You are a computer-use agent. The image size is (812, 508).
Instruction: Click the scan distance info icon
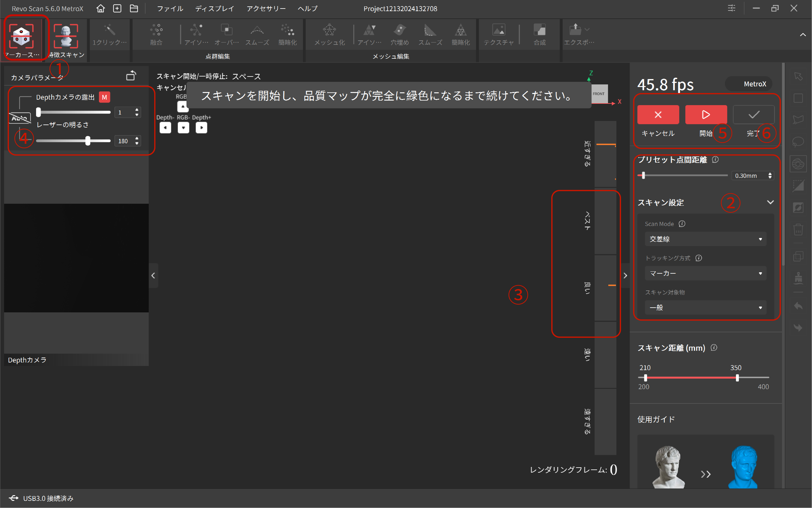[714, 348]
